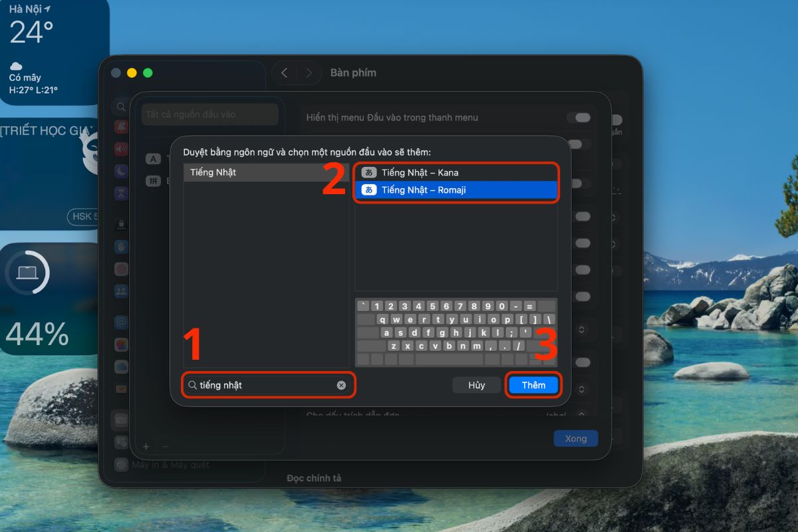
Task: Click into the 'tiếng nhật' search field
Action: tap(268, 385)
